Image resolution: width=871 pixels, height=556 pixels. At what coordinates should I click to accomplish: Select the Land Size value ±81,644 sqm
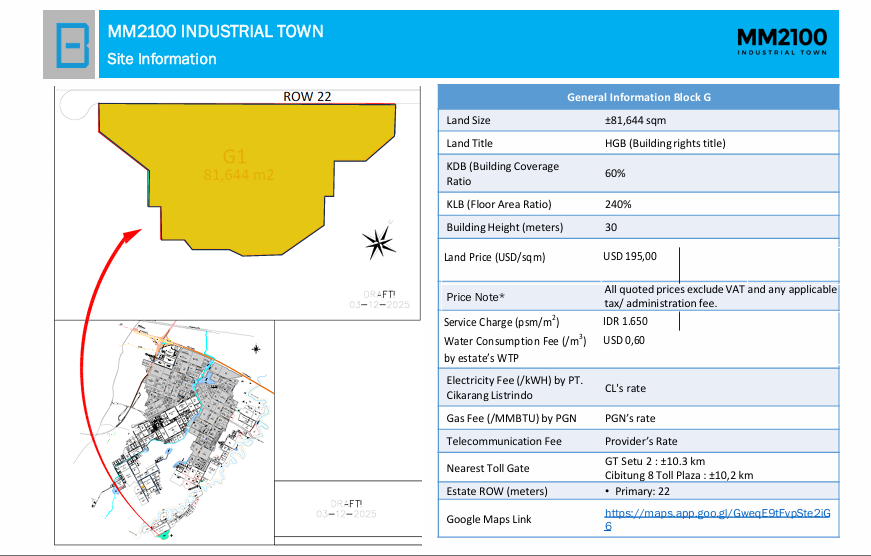pyautogui.click(x=635, y=120)
